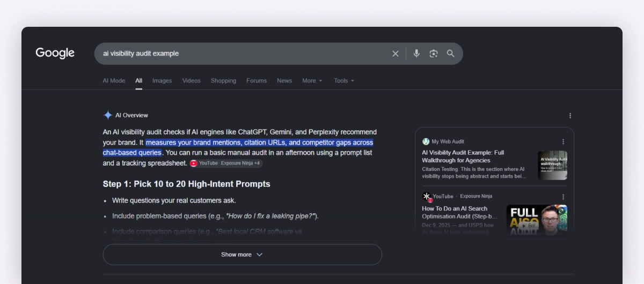644x284 pixels.
Task: Open My Web Audit card options menu
Action: pyautogui.click(x=563, y=141)
